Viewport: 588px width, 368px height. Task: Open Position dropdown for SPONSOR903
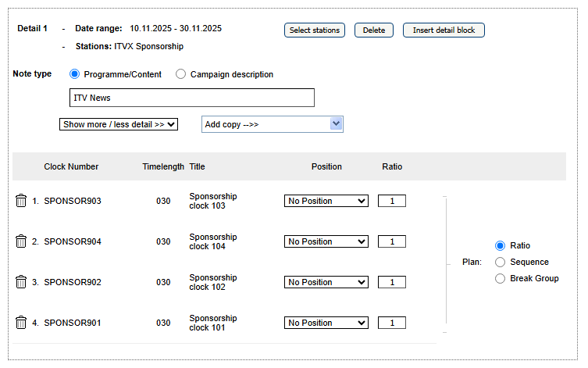(326, 201)
